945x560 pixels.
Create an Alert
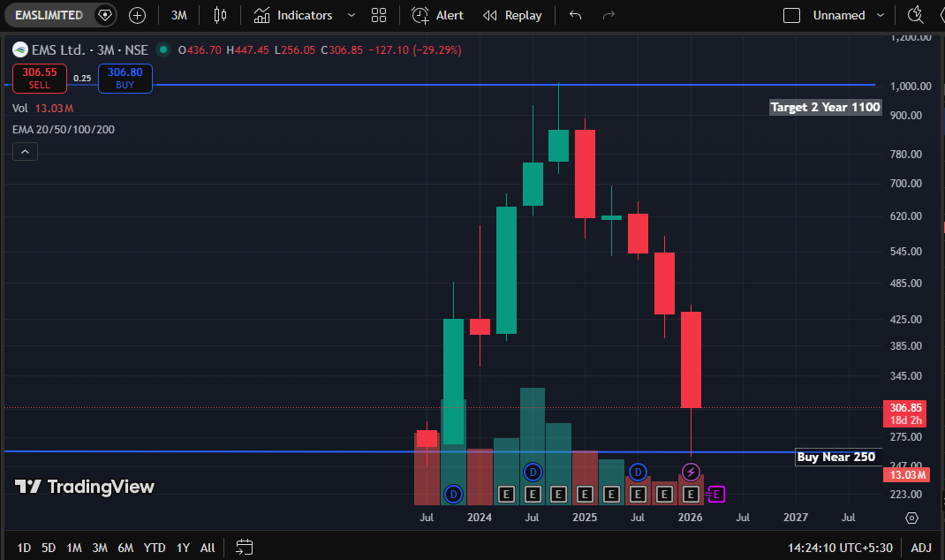[437, 15]
